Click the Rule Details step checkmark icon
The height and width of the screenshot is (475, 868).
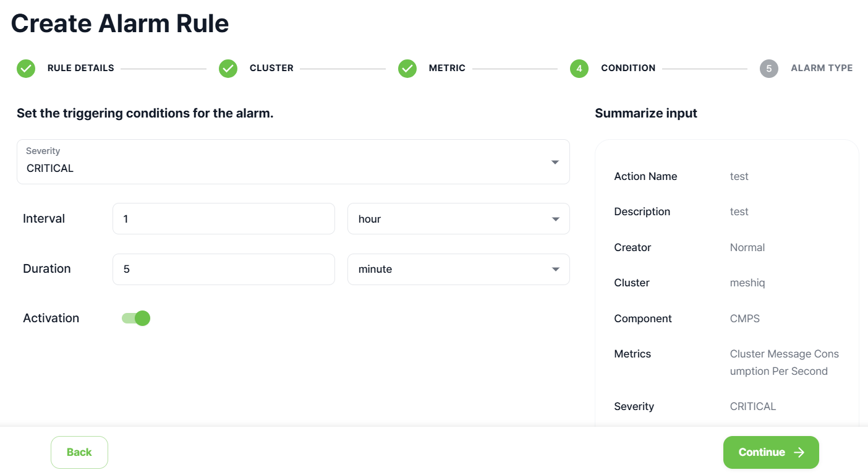click(x=26, y=69)
